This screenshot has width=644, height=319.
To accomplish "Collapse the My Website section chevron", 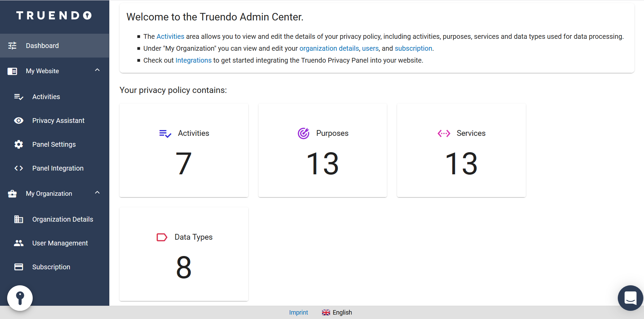I will (97, 70).
